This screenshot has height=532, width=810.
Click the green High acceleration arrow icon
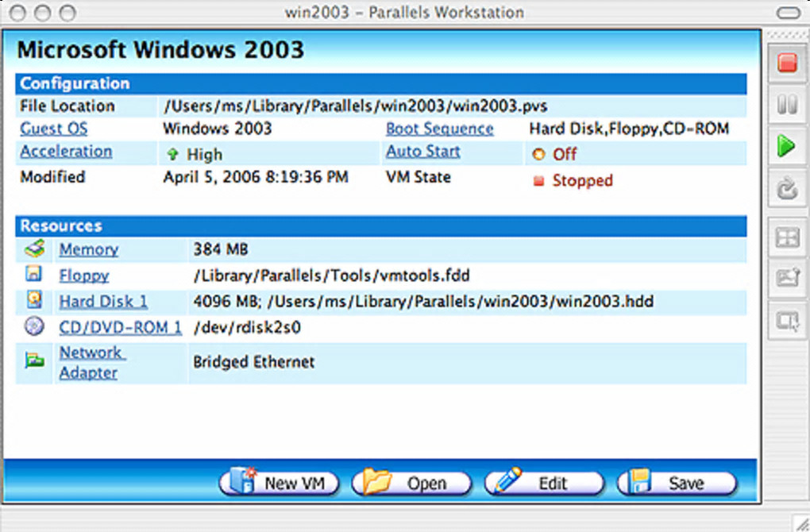click(172, 154)
